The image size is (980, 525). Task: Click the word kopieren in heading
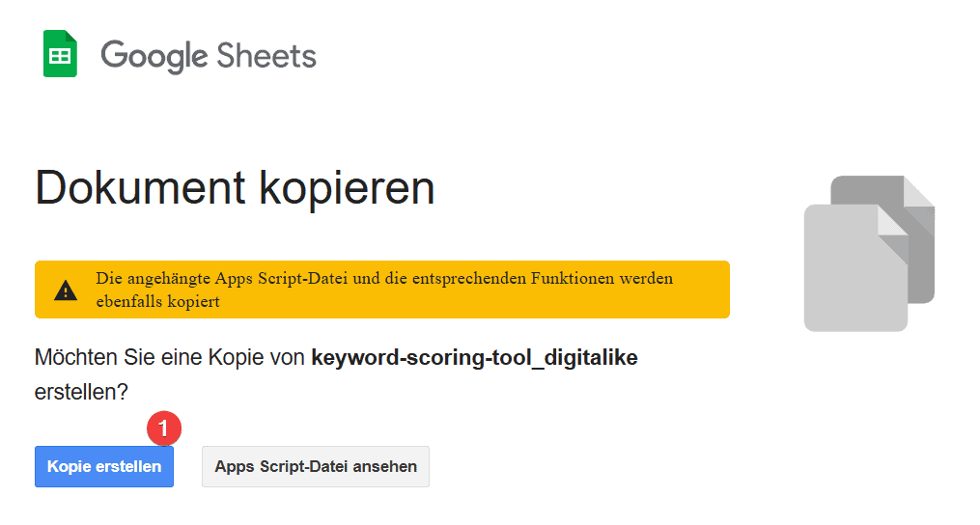[347, 189]
